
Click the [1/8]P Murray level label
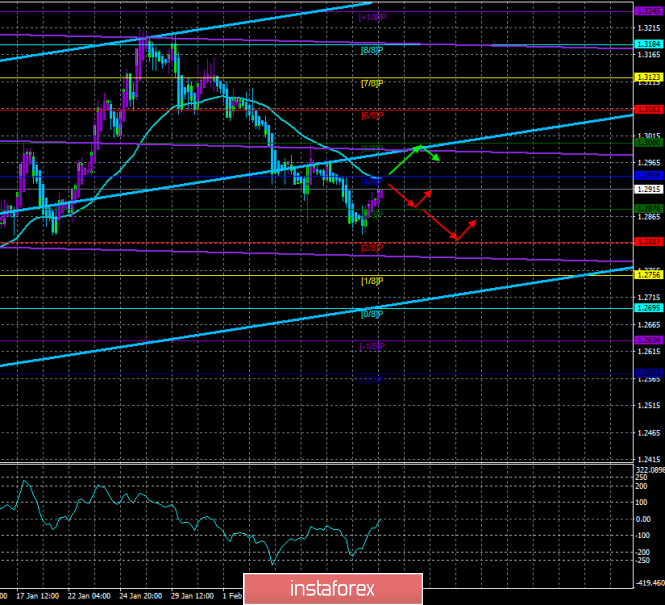point(372,281)
